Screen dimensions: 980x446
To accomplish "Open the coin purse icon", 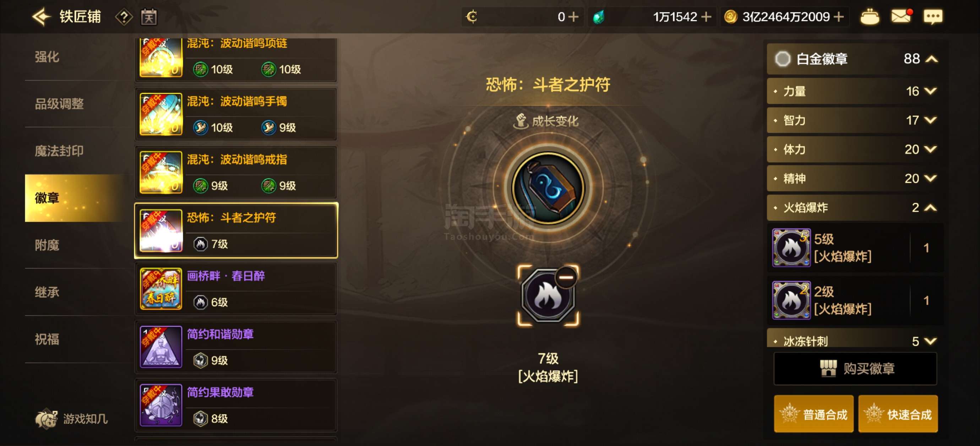I will point(870,17).
